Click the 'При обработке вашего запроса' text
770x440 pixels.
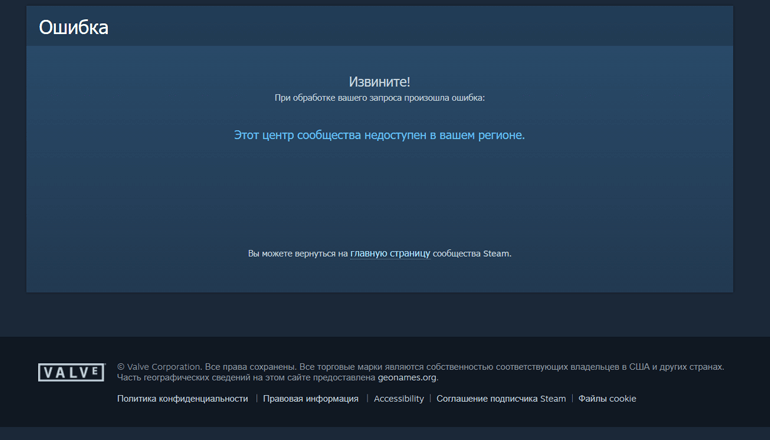(379, 98)
